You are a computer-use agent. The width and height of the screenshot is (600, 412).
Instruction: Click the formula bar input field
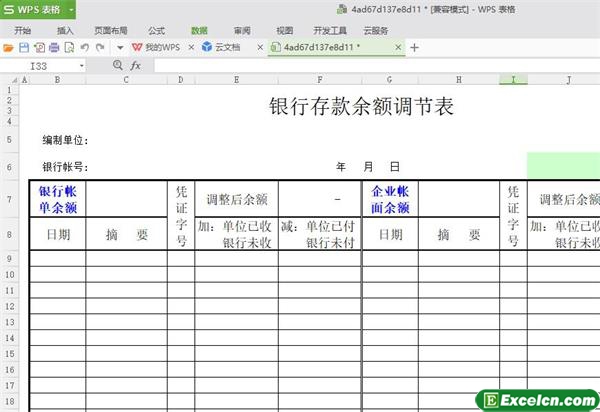(x=370, y=65)
